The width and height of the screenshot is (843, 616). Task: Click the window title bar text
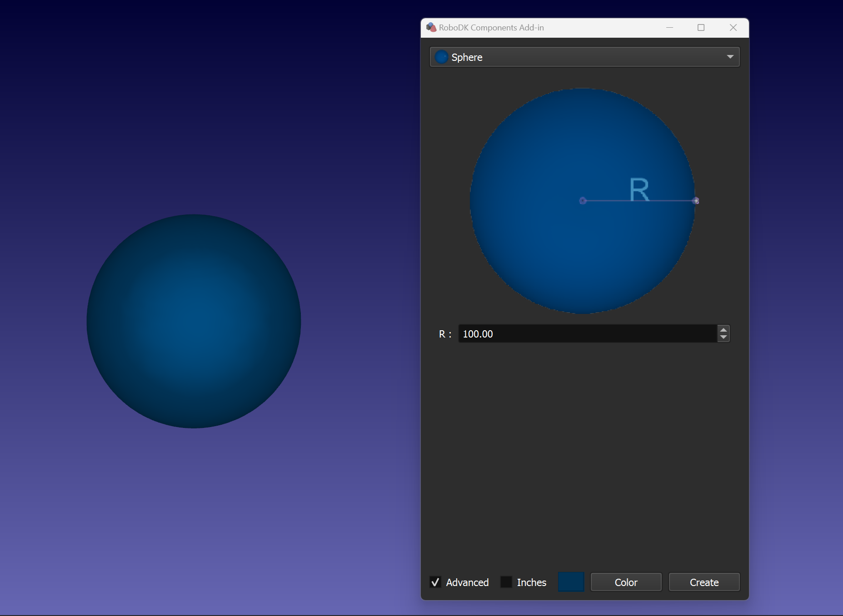tap(491, 27)
